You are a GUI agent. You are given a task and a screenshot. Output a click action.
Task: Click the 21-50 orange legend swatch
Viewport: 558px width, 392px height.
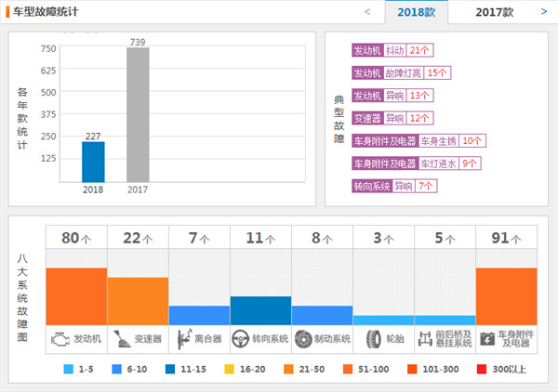[x=288, y=369]
